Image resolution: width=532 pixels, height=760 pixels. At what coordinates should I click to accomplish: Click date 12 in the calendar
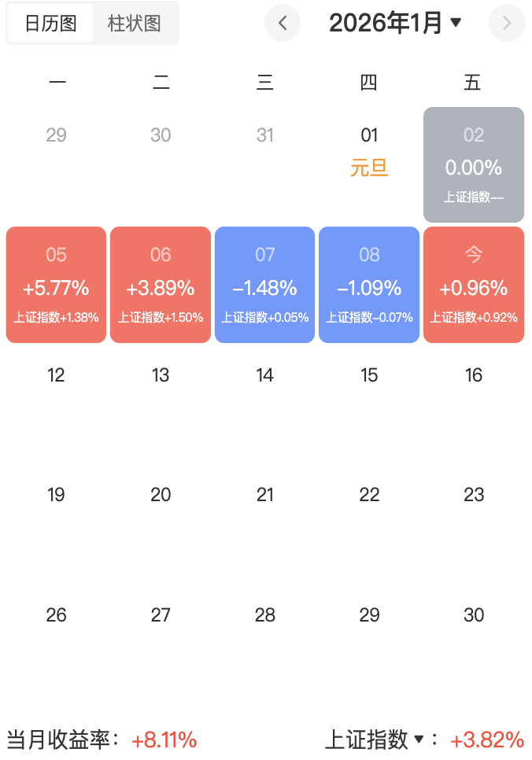(x=56, y=375)
